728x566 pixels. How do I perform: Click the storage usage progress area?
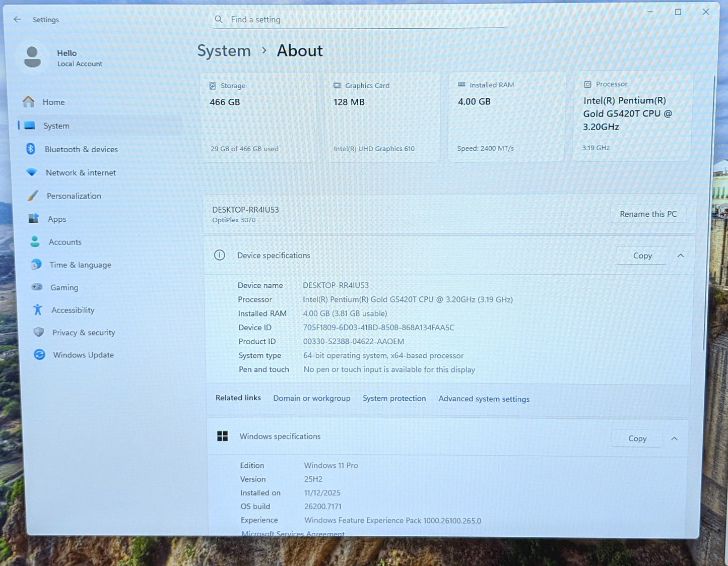pos(244,149)
